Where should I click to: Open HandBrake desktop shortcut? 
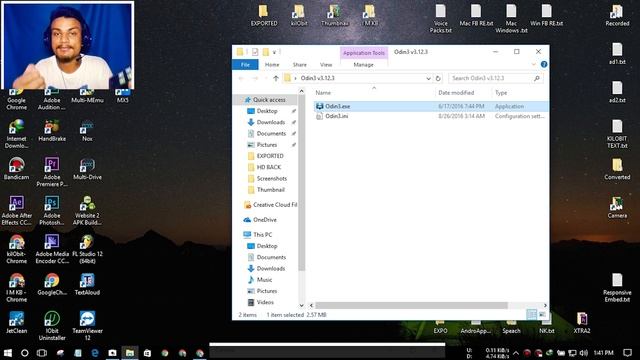point(52,131)
